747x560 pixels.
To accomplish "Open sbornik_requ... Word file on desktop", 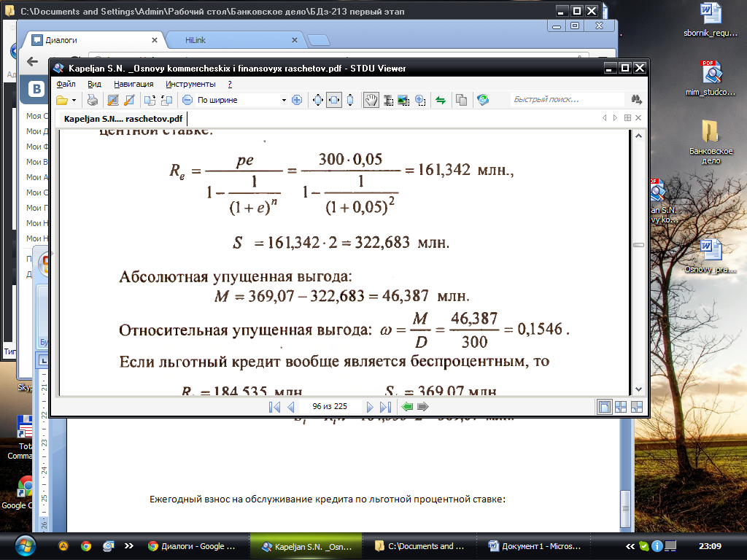I will pyautogui.click(x=711, y=20).
